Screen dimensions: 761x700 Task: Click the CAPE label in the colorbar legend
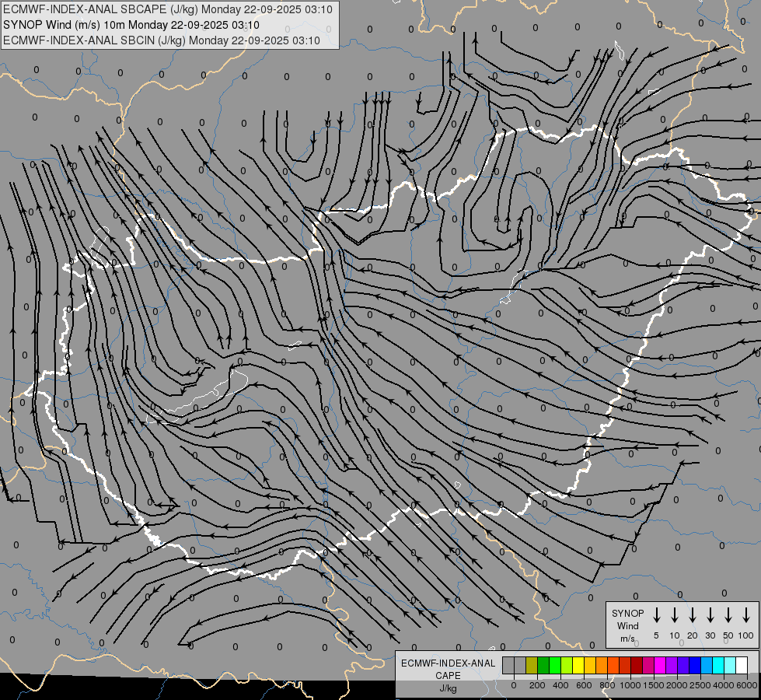point(448,676)
